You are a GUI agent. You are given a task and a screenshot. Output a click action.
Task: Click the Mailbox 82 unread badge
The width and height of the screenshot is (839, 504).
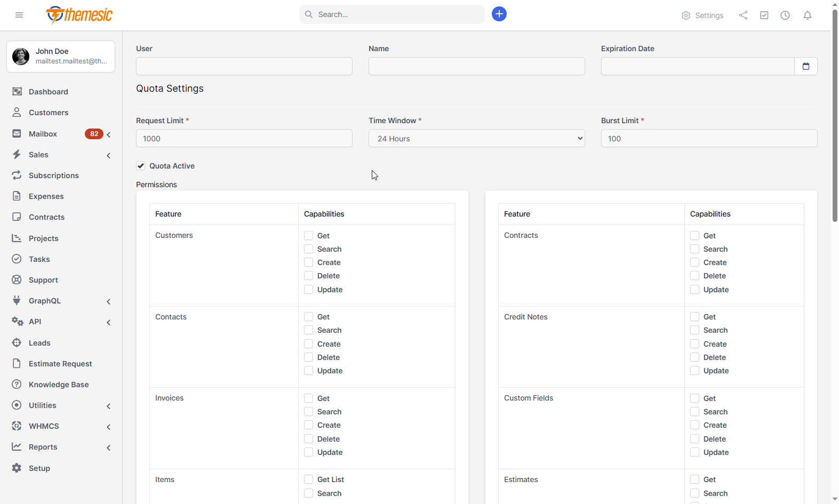pyautogui.click(x=94, y=134)
